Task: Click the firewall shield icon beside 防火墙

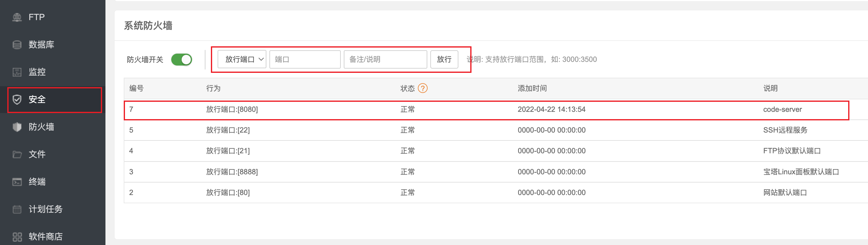Action: (x=17, y=127)
